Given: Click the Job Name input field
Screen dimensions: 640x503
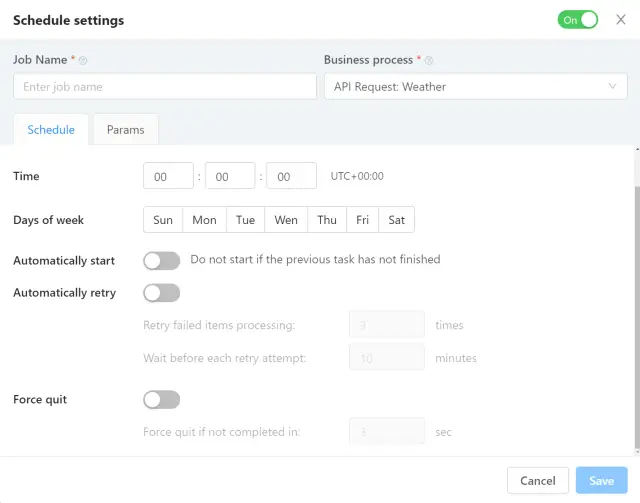Looking at the screenshot, I should (x=165, y=87).
